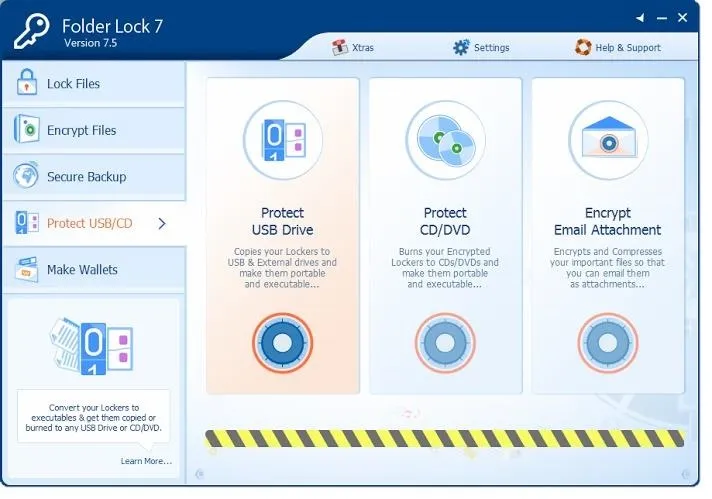Select Protect USB/CD in sidebar
This screenshot has width=712, height=499.
coord(94,223)
